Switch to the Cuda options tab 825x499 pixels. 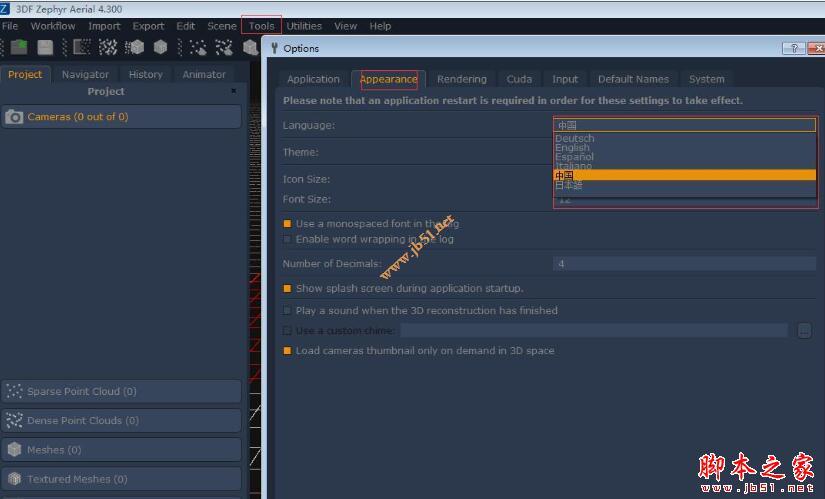coord(519,79)
